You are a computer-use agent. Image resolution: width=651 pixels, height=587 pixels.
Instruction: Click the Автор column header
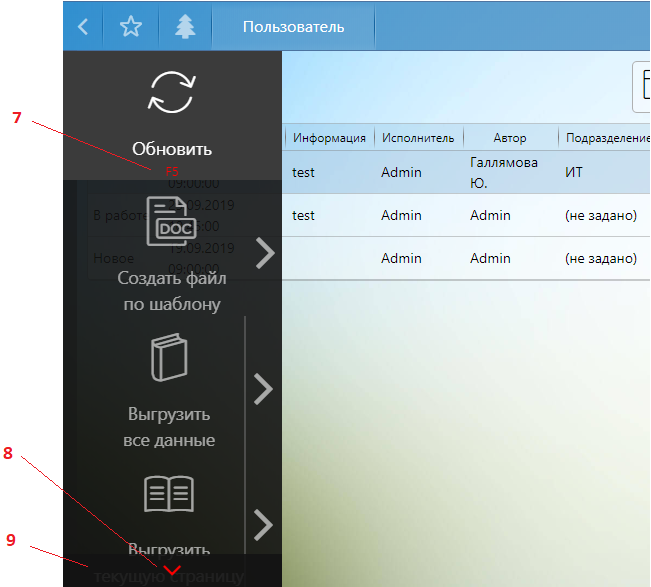[x=509, y=138]
